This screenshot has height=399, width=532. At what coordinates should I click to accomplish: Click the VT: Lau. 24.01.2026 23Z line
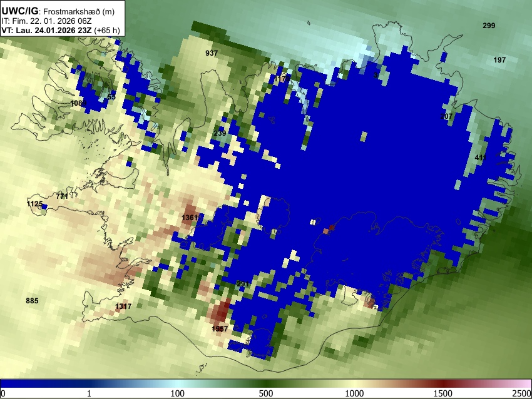[x=61, y=30]
